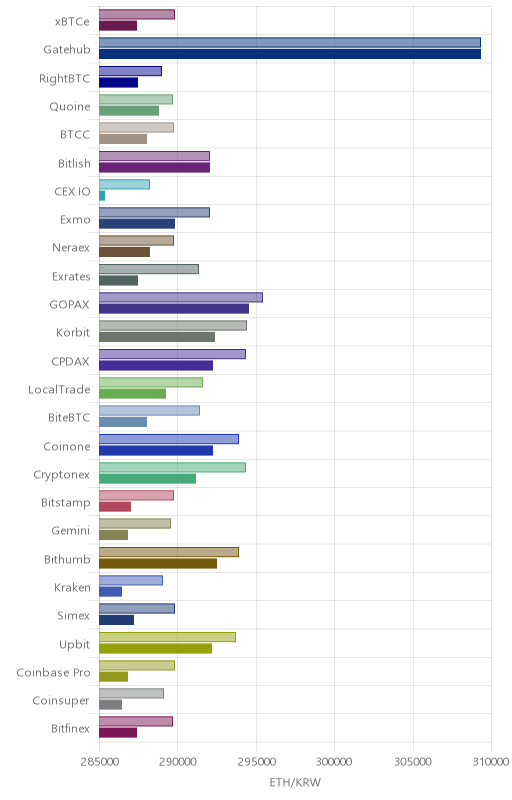Select the dark magenta Bitfinex lower bar
The height and width of the screenshot is (800, 512).
pos(118,733)
